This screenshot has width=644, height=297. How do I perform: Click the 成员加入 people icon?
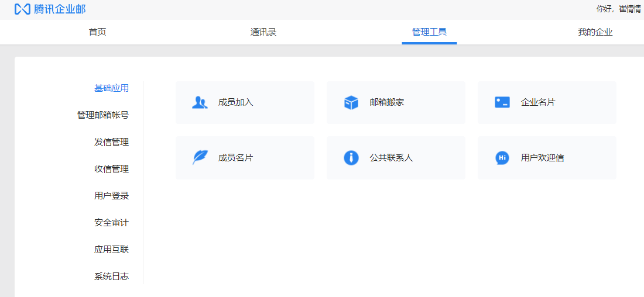click(200, 102)
